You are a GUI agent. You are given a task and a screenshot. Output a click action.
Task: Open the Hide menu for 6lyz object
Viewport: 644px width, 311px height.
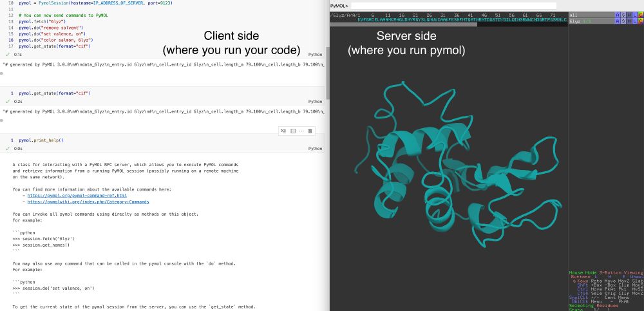pyautogui.click(x=629, y=21)
